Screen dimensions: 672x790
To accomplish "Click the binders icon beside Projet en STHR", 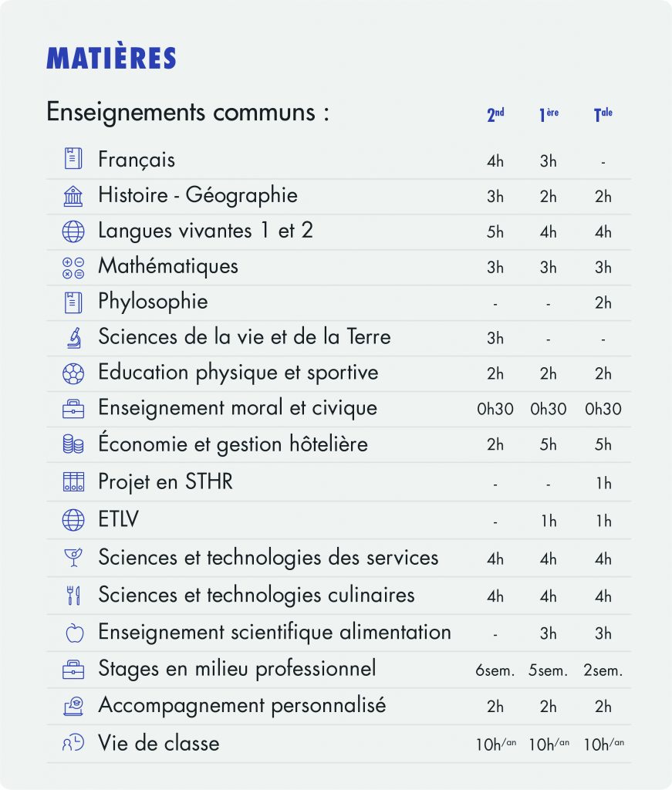I will pos(73,482).
